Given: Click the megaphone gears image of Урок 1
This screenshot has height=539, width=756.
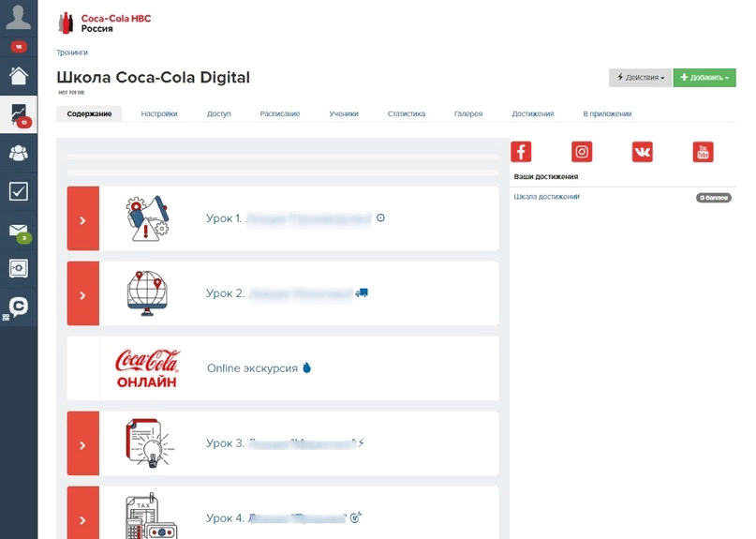Looking at the screenshot, I should point(147,218).
